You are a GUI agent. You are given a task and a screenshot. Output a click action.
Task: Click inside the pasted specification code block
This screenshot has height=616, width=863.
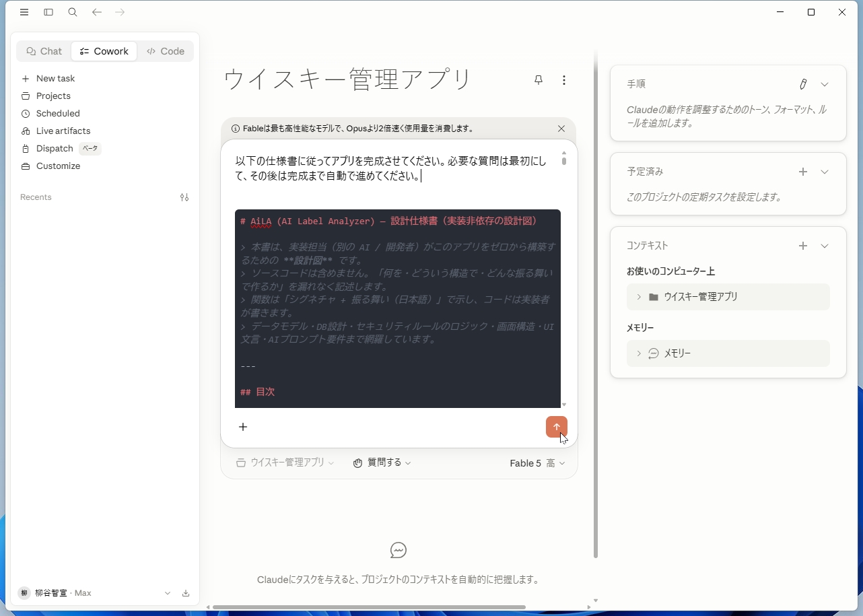398,308
